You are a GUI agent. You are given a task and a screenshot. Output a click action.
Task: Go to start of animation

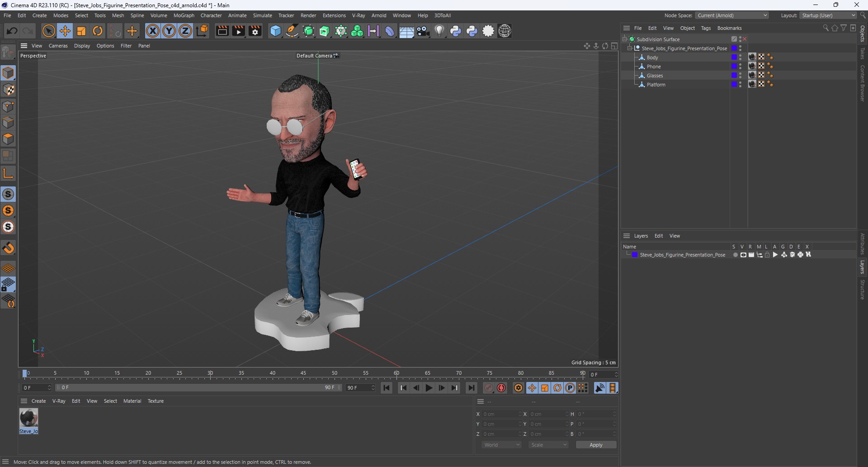(x=387, y=388)
